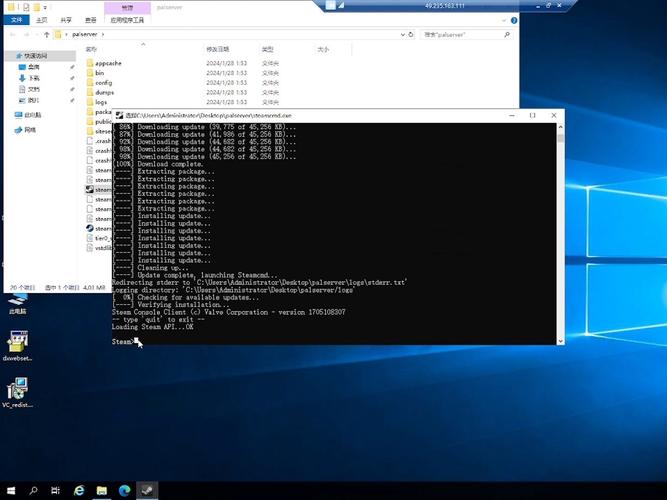Open Explorer help question mark icon

pyautogui.click(x=514, y=20)
